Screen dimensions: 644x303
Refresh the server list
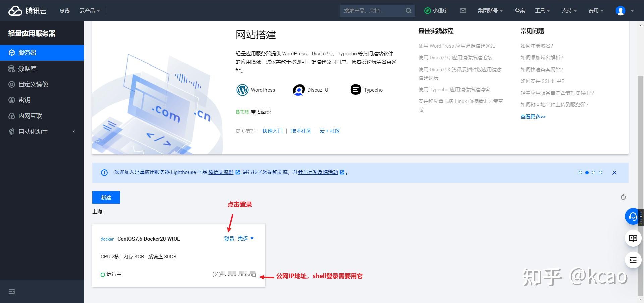(x=623, y=197)
